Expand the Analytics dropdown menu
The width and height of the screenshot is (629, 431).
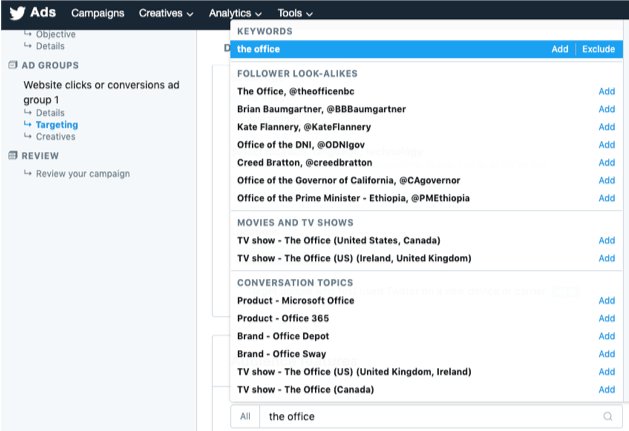[235, 13]
